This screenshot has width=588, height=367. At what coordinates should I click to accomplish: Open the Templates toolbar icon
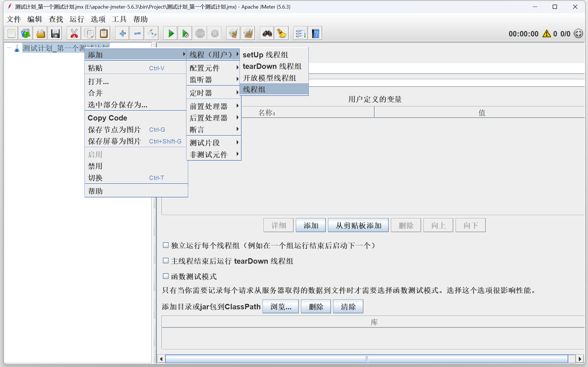point(26,34)
